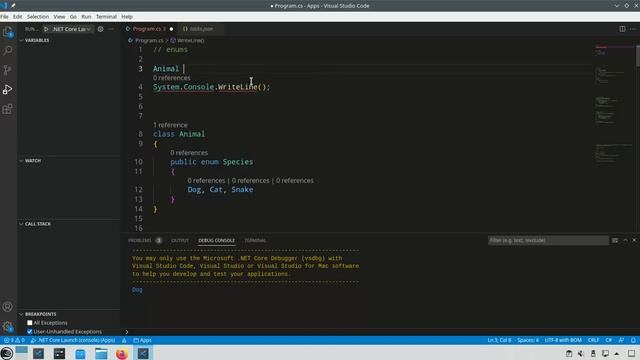Viewport: 640px width, 360px height.
Task: Click the .NET Core Launch status bar item
Action: 73,340
